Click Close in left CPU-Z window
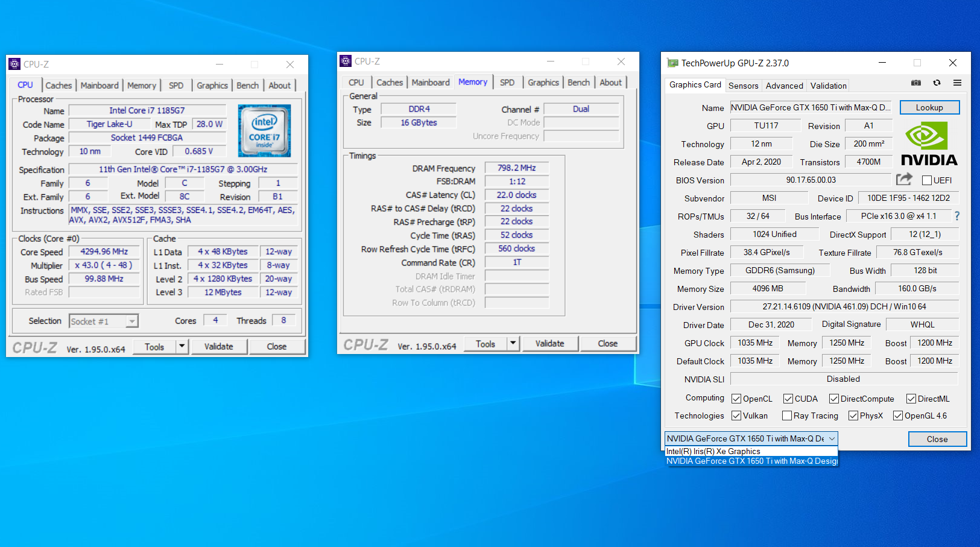 pyautogui.click(x=277, y=346)
